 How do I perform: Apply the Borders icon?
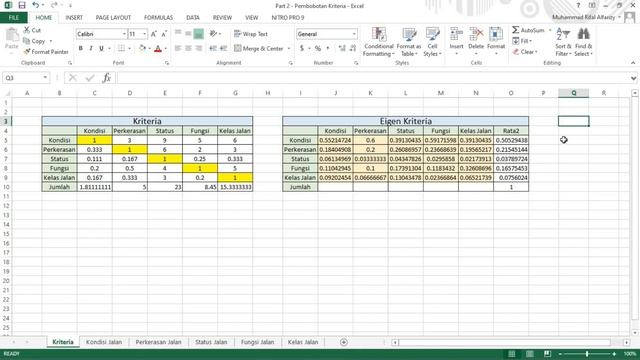coord(121,48)
